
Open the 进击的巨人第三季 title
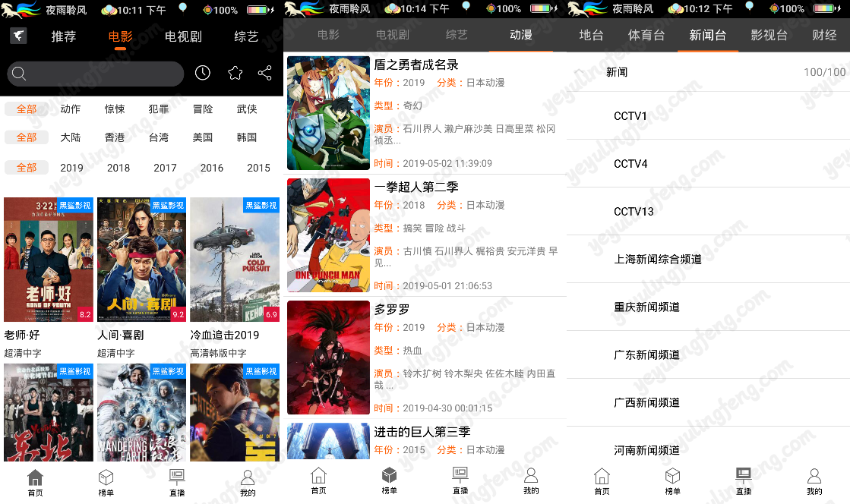422,432
